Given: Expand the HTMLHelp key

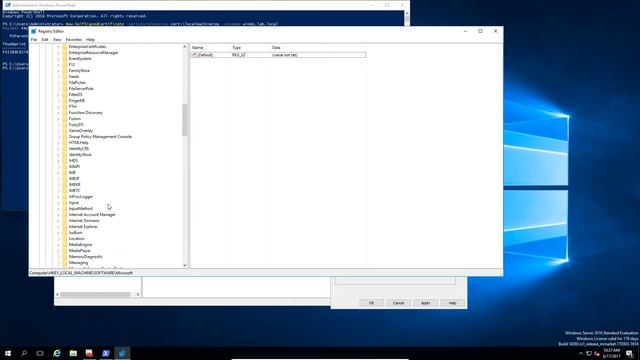Looking at the screenshot, I should [58, 142].
